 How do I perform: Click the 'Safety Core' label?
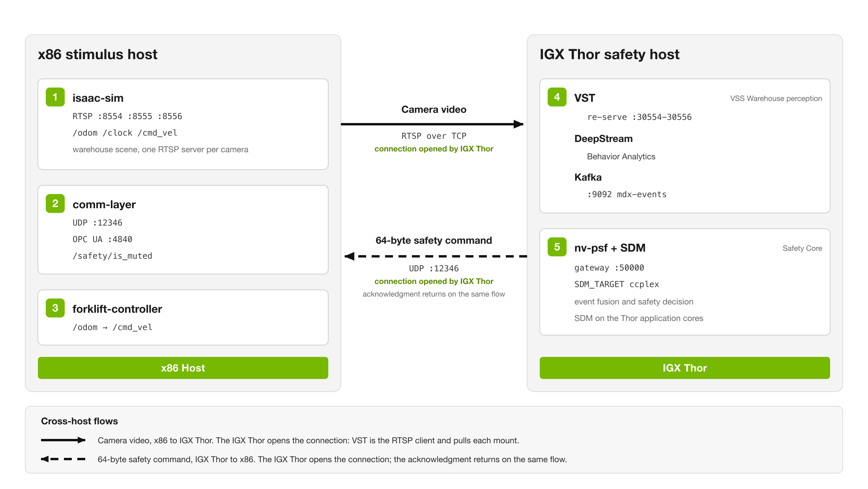pos(803,248)
